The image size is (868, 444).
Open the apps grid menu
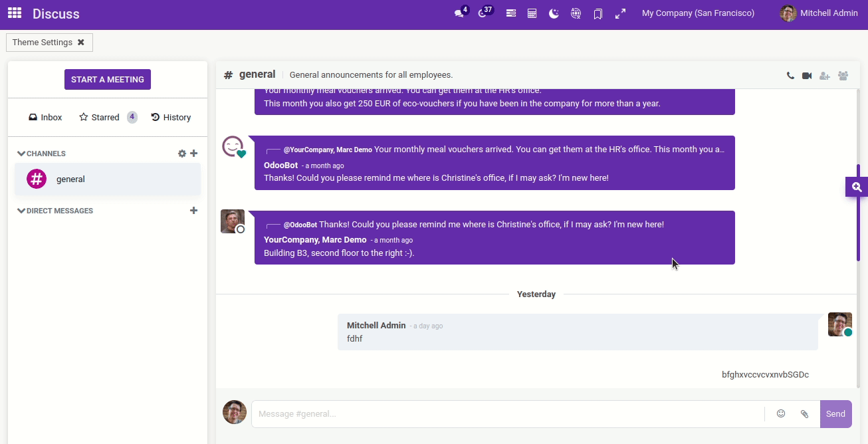pyautogui.click(x=15, y=13)
